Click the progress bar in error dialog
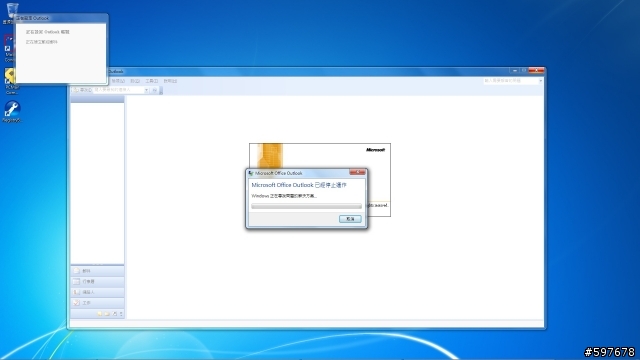This screenshot has height=360, width=640. pos(306,206)
